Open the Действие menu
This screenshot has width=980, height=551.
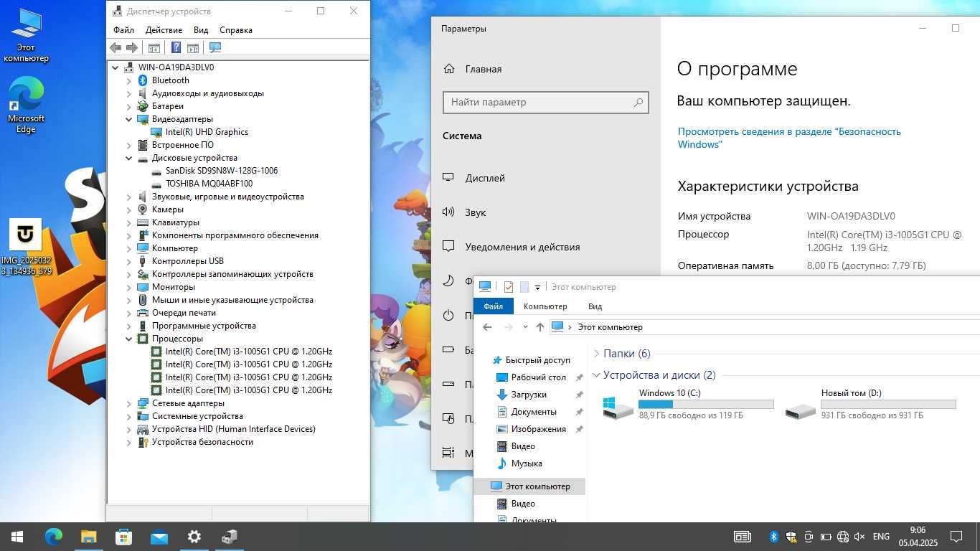coord(164,30)
